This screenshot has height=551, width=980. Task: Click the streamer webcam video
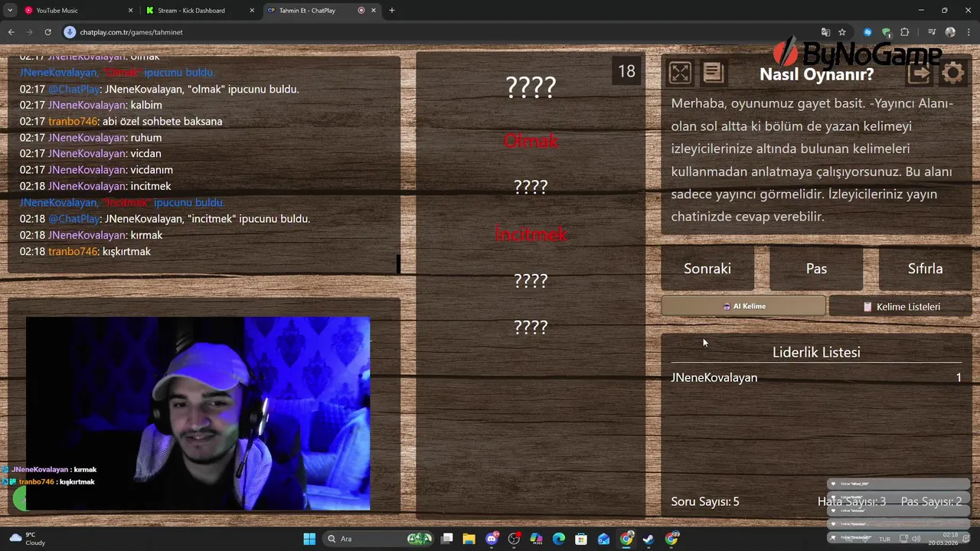pyautogui.click(x=198, y=413)
